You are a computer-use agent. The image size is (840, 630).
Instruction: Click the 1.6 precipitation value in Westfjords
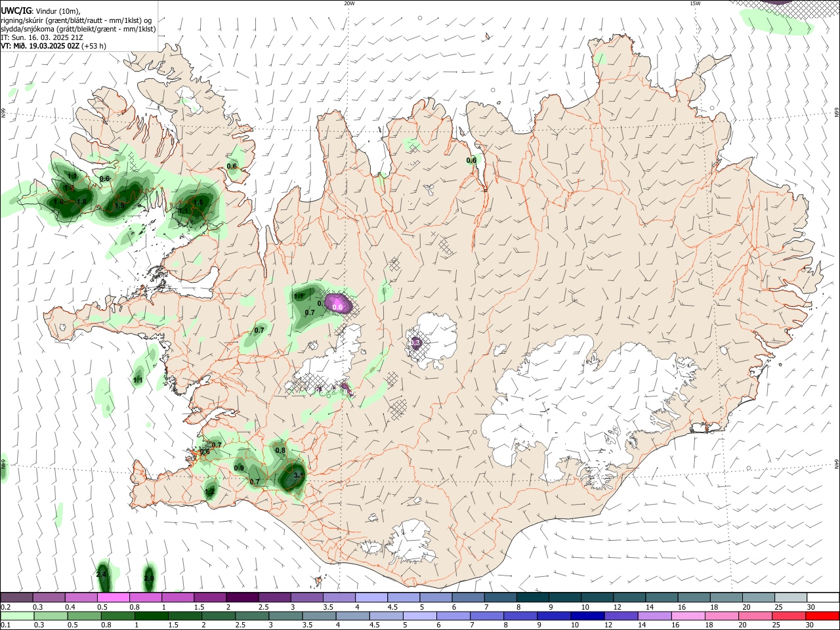(198, 201)
